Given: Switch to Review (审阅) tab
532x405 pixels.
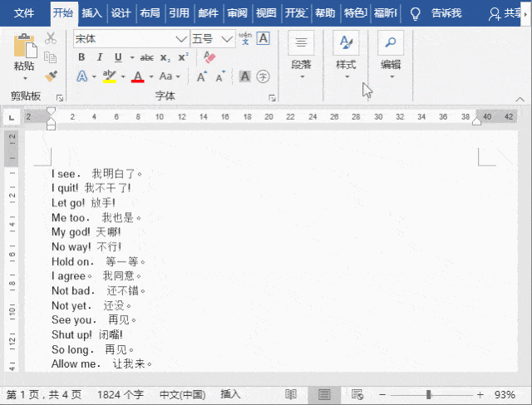Looking at the screenshot, I should tap(237, 13).
